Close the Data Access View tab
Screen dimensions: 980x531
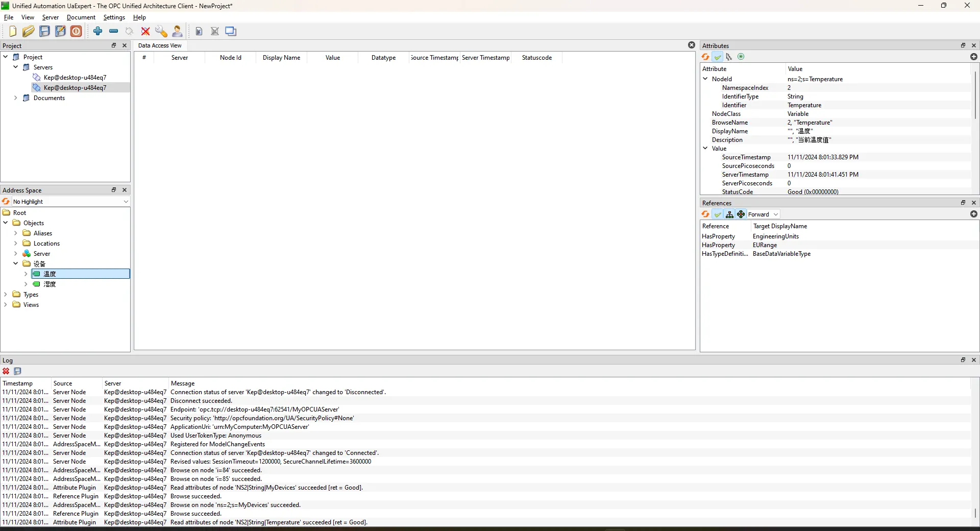(692, 45)
